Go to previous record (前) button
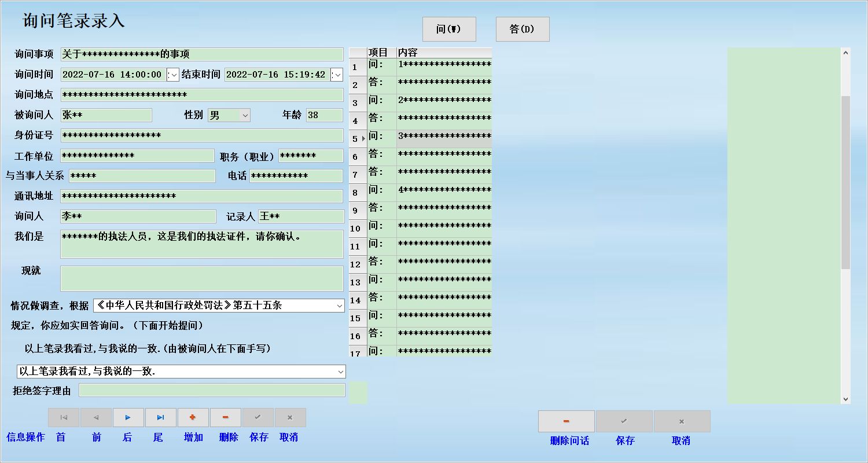Screen dimensions: 868x463 (96, 417)
